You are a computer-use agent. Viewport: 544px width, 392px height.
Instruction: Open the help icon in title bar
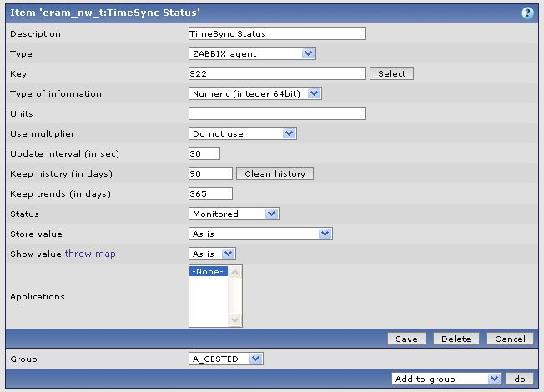tap(527, 13)
